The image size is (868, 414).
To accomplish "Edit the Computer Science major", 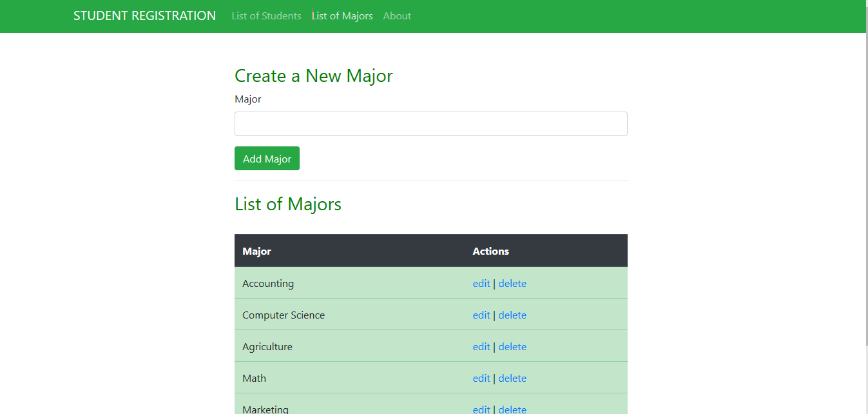I will coord(481,315).
